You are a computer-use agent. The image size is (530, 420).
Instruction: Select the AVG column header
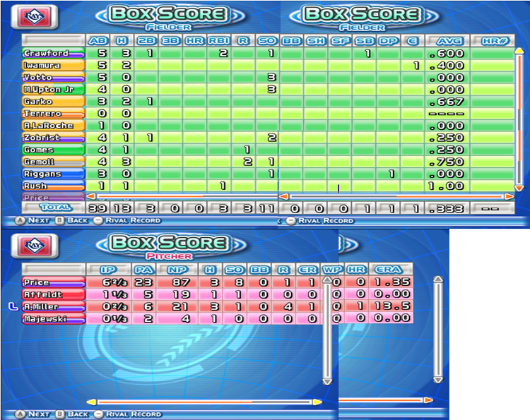pyautogui.click(x=447, y=41)
